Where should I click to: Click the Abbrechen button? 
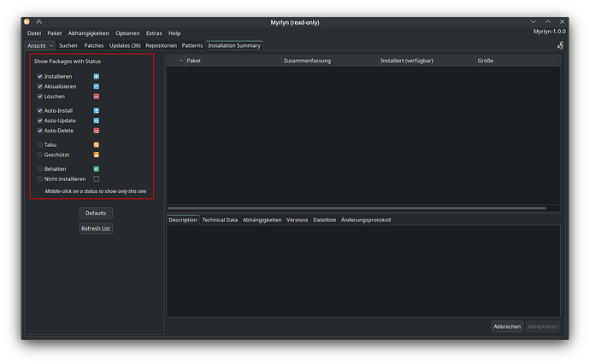(x=507, y=326)
